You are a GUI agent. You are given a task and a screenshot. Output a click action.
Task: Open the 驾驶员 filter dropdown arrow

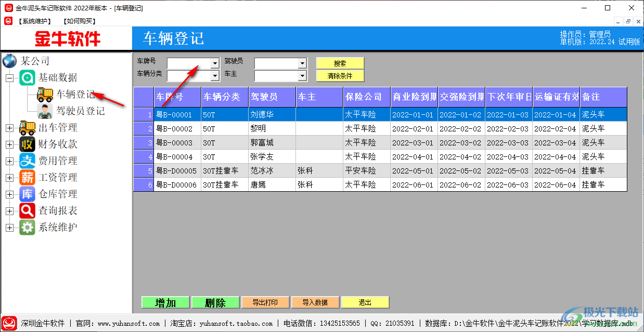coord(302,63)
